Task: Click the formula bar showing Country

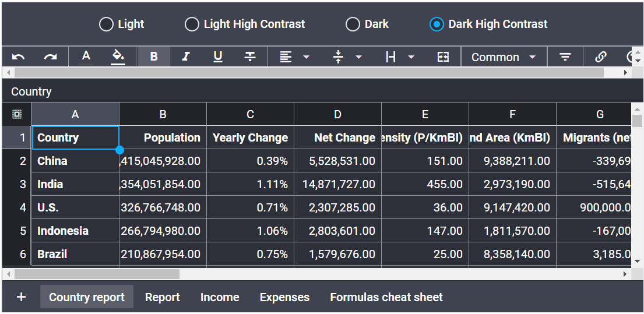Action: [x=322, y=91]
